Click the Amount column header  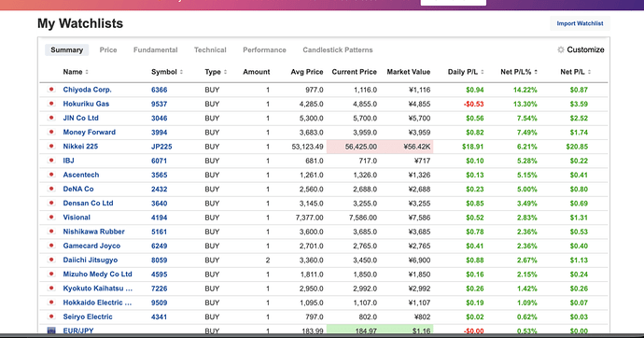point(257,72)
